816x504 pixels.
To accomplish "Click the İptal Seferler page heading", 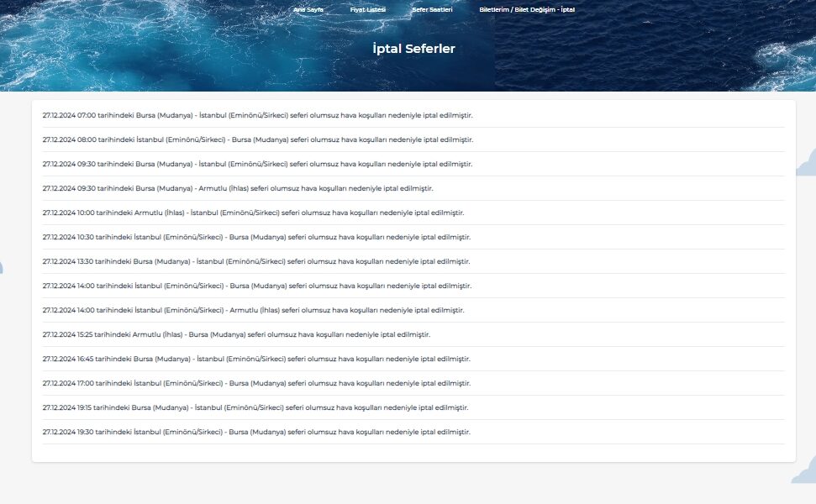I will 413,49.
